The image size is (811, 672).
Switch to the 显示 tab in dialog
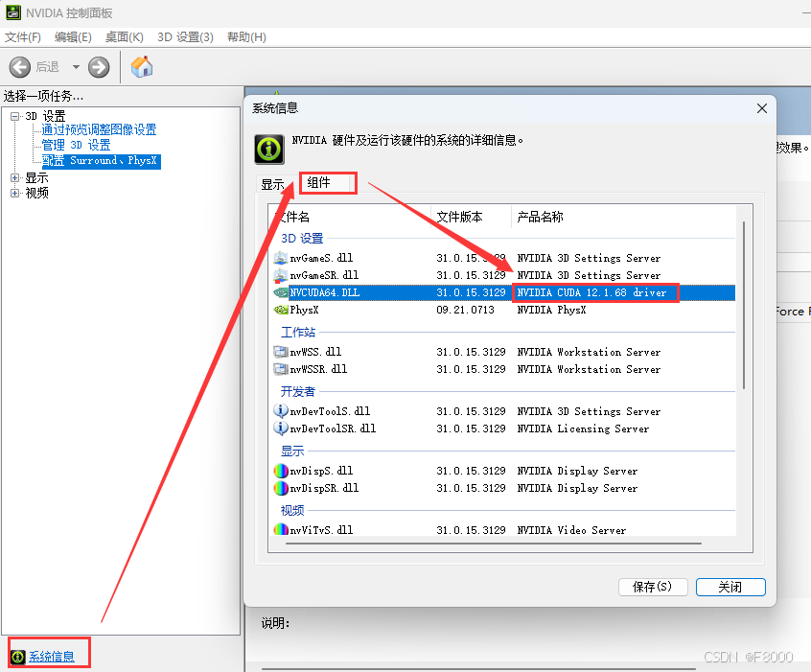coord(272,185)
